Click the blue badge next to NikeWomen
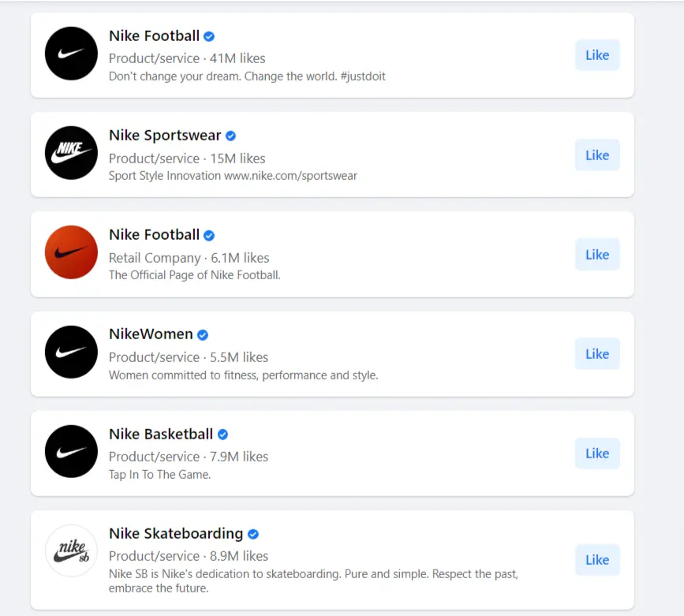684x616 pixels. pyautogui.click(x=203, y=334)
